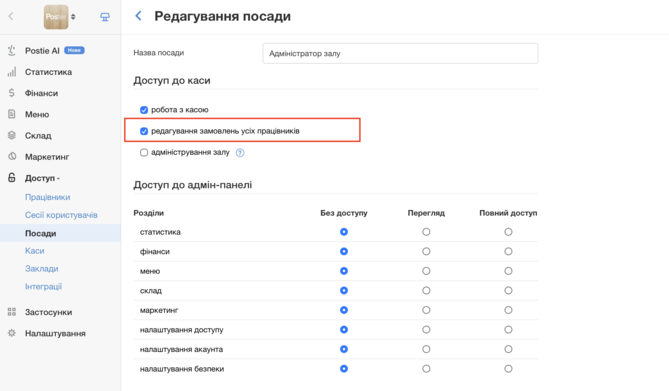Image resolution: width=669 pixels, height=391 pixels.
Task: Click the Статистика bar-chart icon
Action: click(x=12, y=72)
